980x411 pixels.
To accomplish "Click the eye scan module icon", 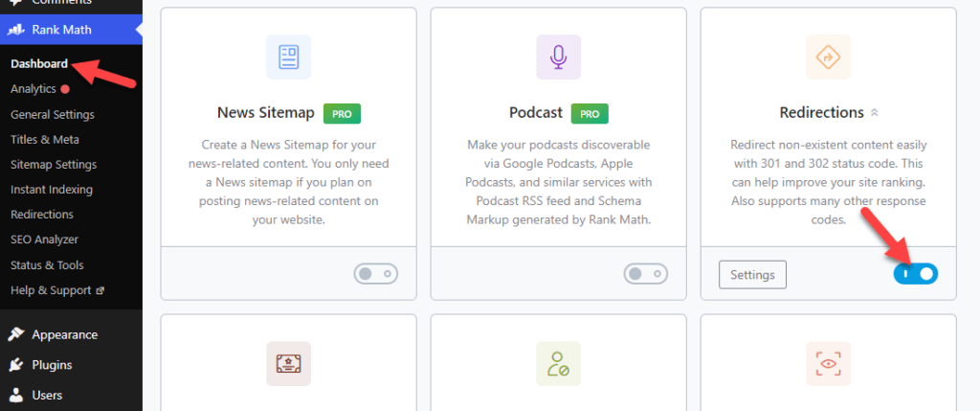I will (828, 363).
